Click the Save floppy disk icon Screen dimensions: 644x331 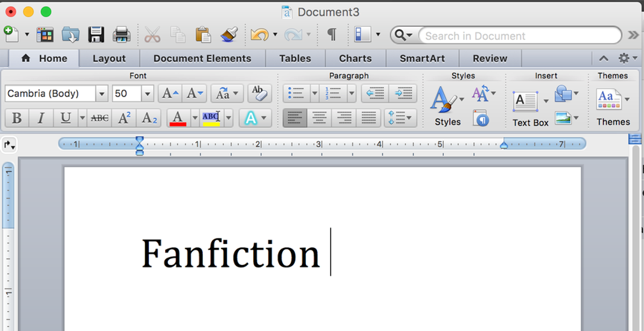(96, 35)
